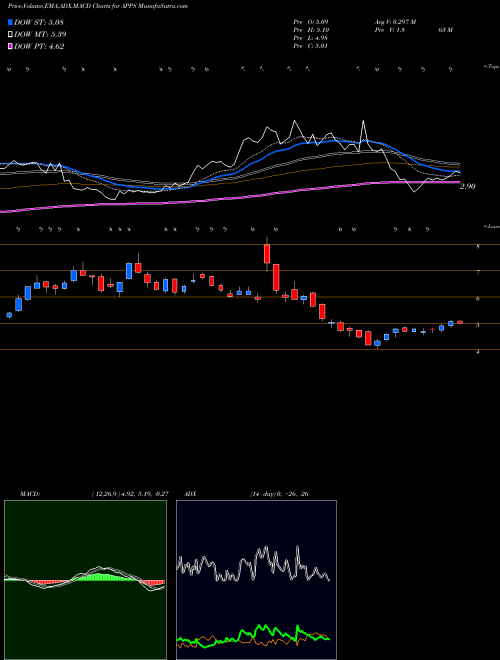The width and height of the screenshot is (500, 660).
Task: Select the 'DOW MT: 5.39' legend text
Action: click(40, 35)
